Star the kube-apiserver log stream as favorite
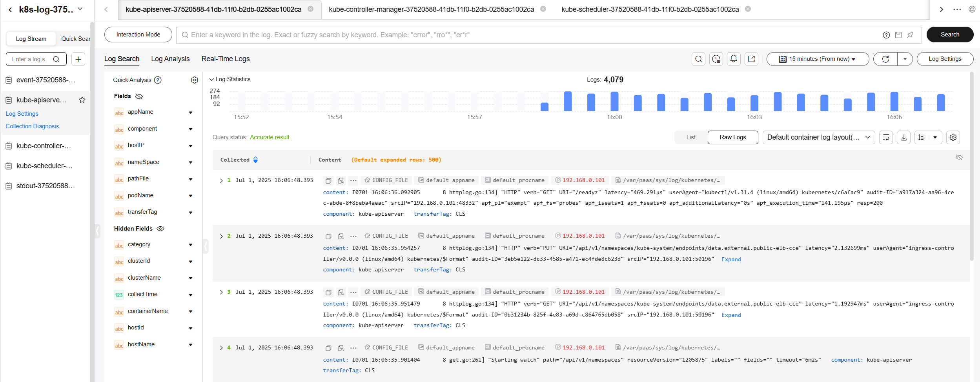The image size is (980, 382). click(x=82, y=100)
